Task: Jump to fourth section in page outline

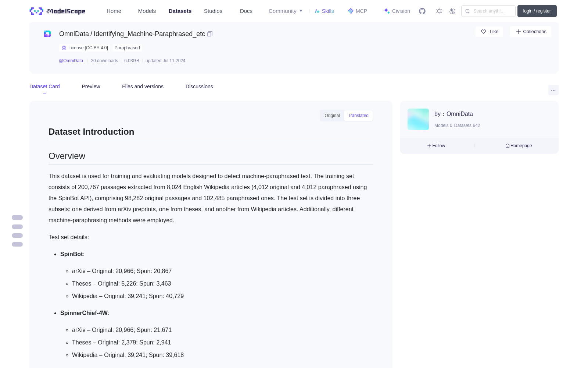Action: pyautogui.click(x=17, y=244)
